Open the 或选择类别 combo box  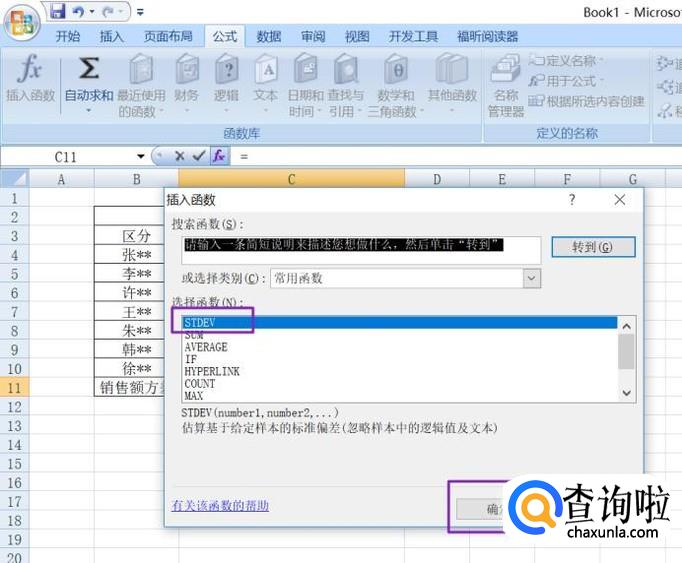click(405, 278)
